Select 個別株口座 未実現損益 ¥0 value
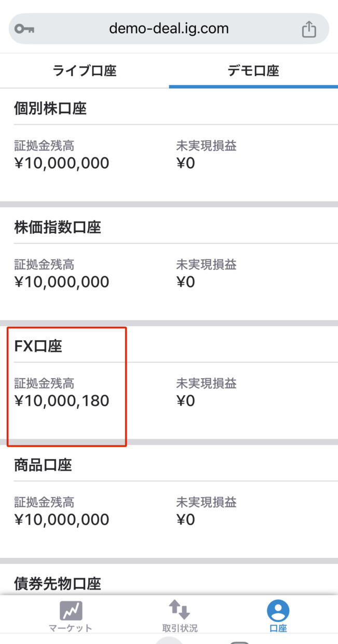The image size is (338, 644). tap(186, 163)
